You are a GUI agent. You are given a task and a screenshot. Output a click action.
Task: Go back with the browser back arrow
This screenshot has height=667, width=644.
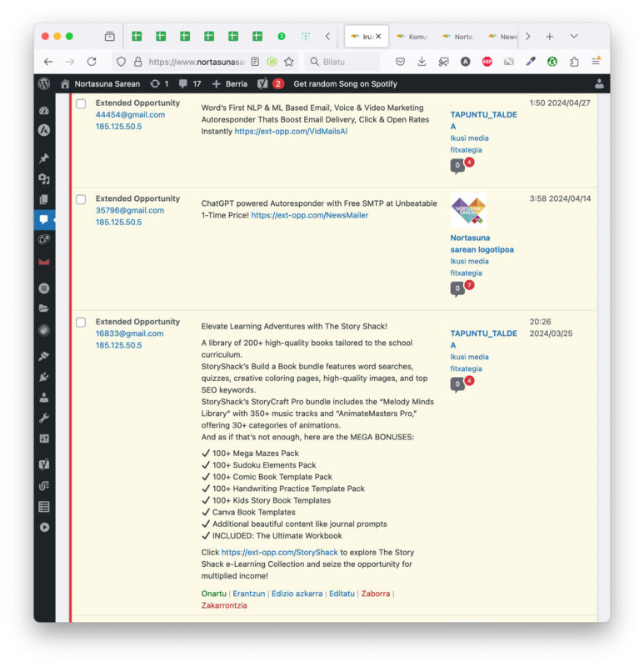click(48, 62)
